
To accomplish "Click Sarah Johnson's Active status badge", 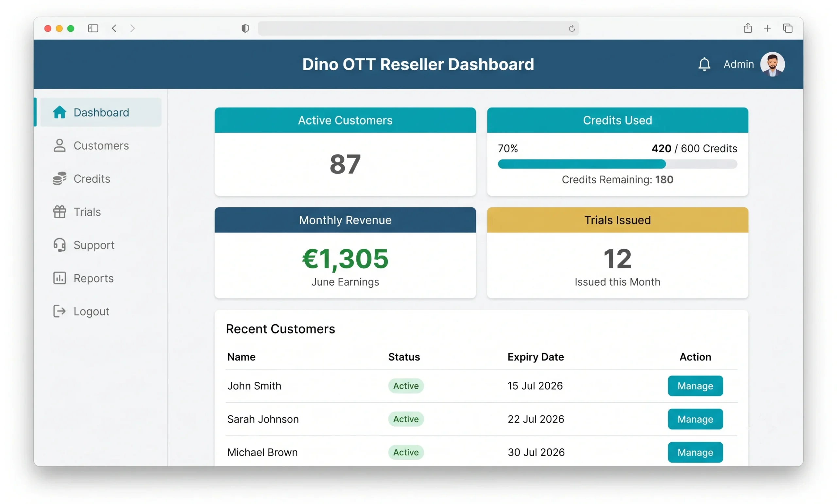I will point(406,419).
